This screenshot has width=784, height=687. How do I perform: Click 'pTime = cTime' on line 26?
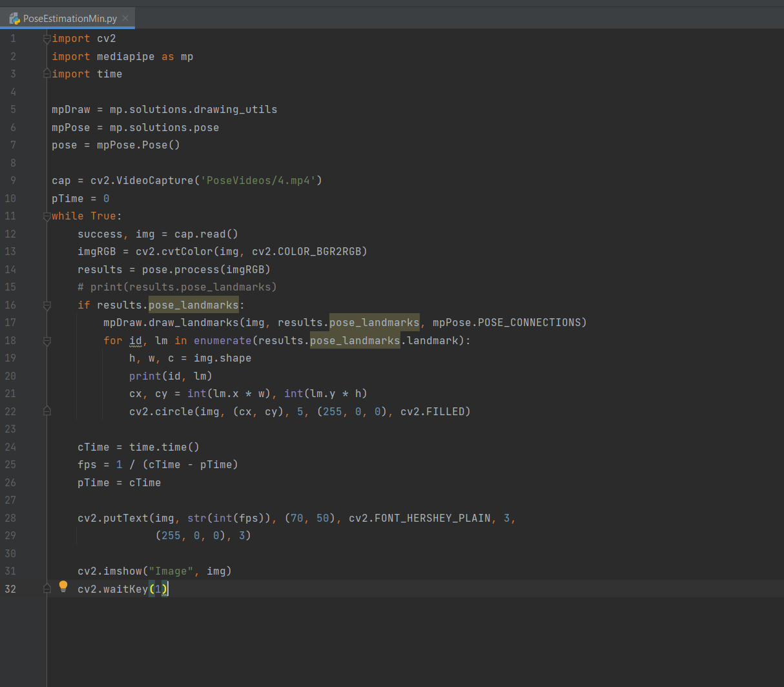[119, 482]
